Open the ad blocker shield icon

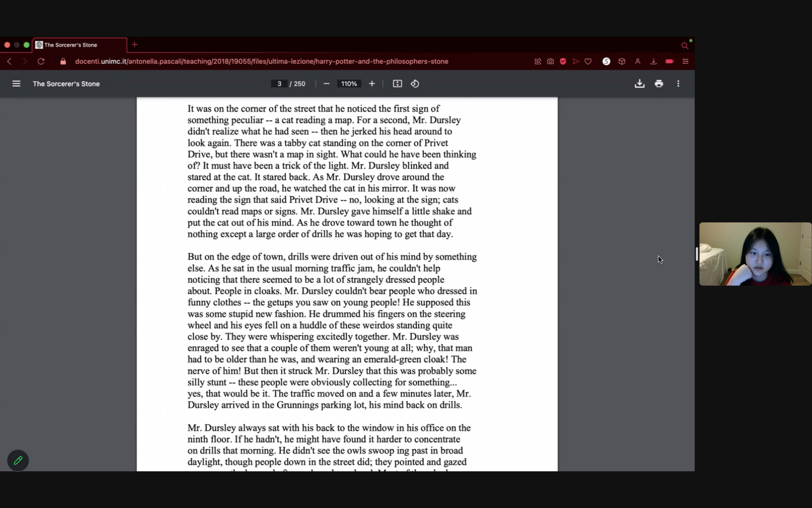tap(563, 62)
